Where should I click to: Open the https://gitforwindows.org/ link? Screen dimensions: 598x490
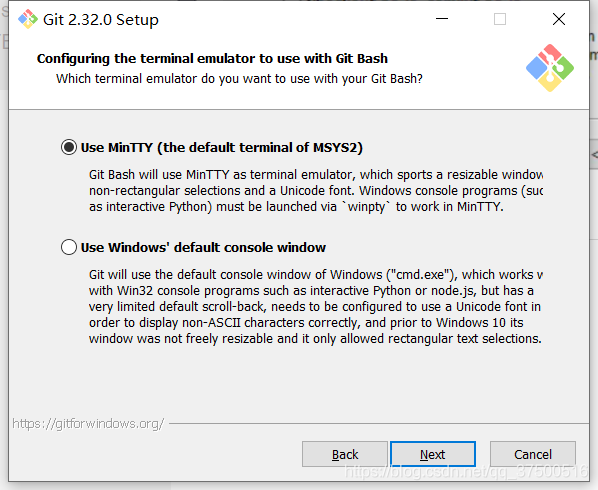tap(88, 424)
